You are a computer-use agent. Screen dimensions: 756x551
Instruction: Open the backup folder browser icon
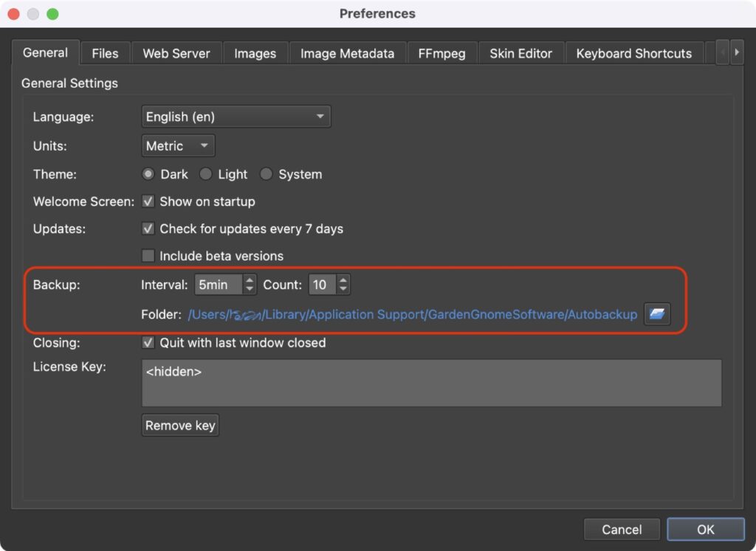click(x=657, y=313)
